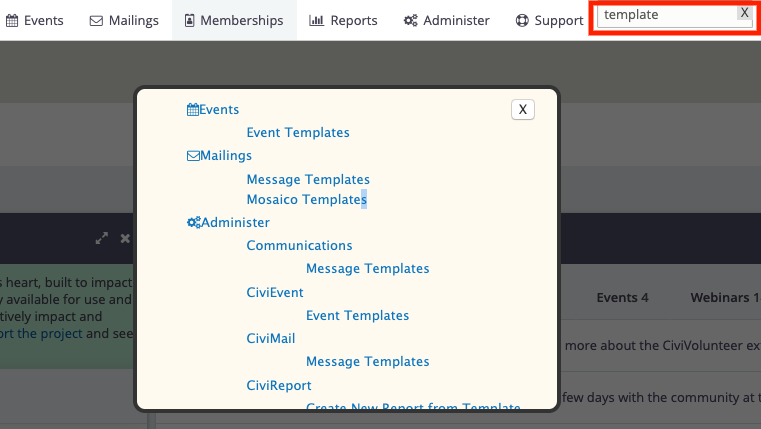Open Mosaico Templates link
Screen dimensions: 761x429
click(307, 199)
